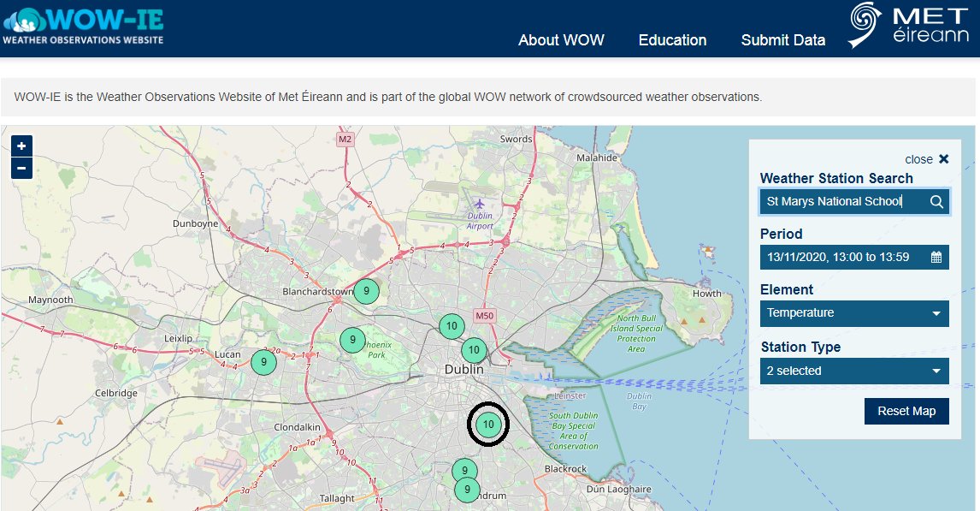Click the Dunboyne label on map
The width and height of the screenshot is (980, 511).
click(x=196, y=223)
